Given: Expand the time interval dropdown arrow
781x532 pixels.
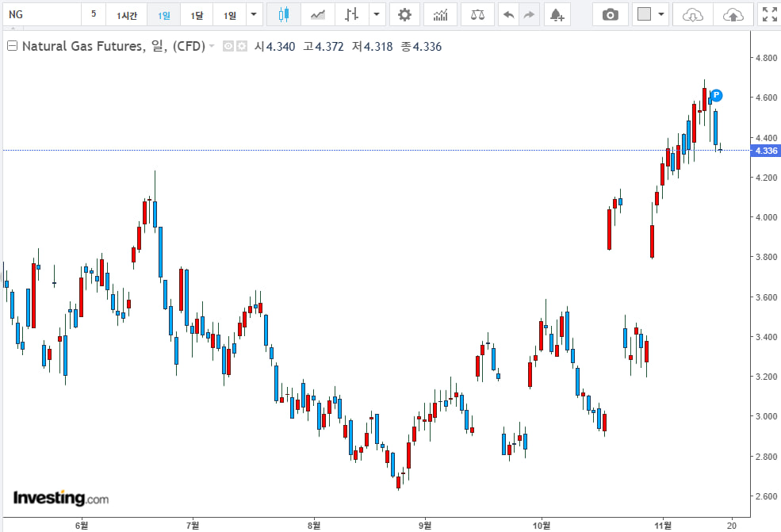Looking at the screenshot, I should coord(253,14).
